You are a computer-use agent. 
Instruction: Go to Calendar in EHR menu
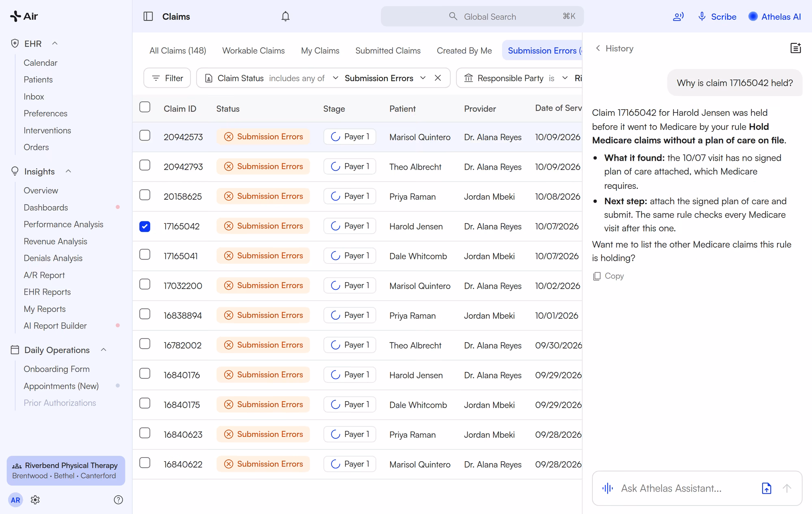click(40, 63)
